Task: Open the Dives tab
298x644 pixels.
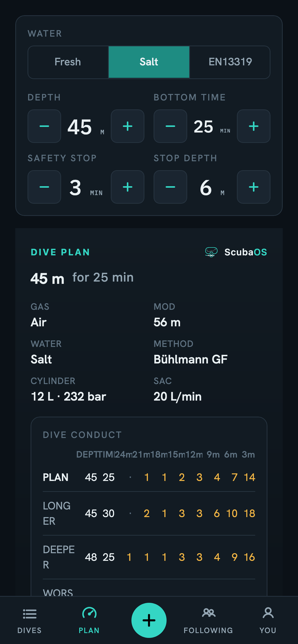Action: pyautogui.click(x=29, y=620)
